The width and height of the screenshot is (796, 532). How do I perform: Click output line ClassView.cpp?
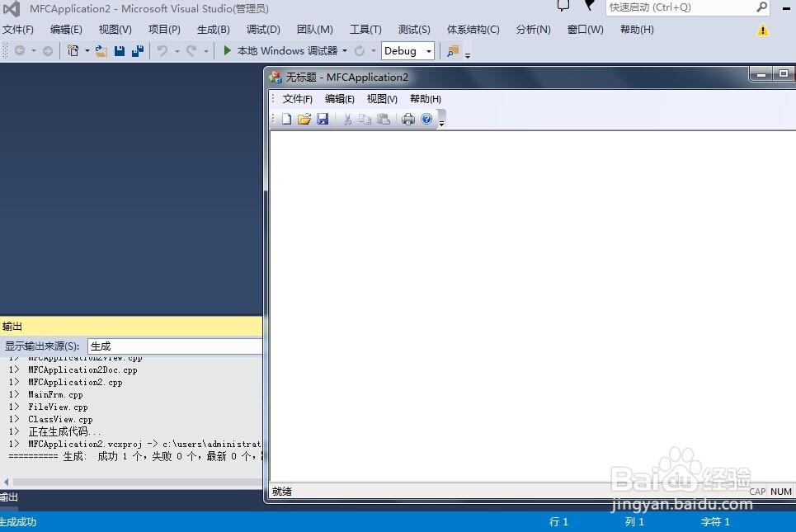60,419
